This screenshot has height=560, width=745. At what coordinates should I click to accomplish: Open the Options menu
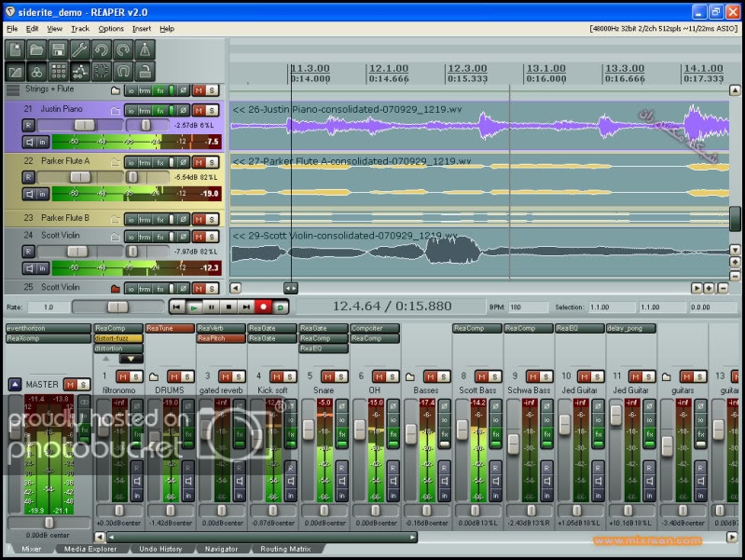(x=111, y=29)
